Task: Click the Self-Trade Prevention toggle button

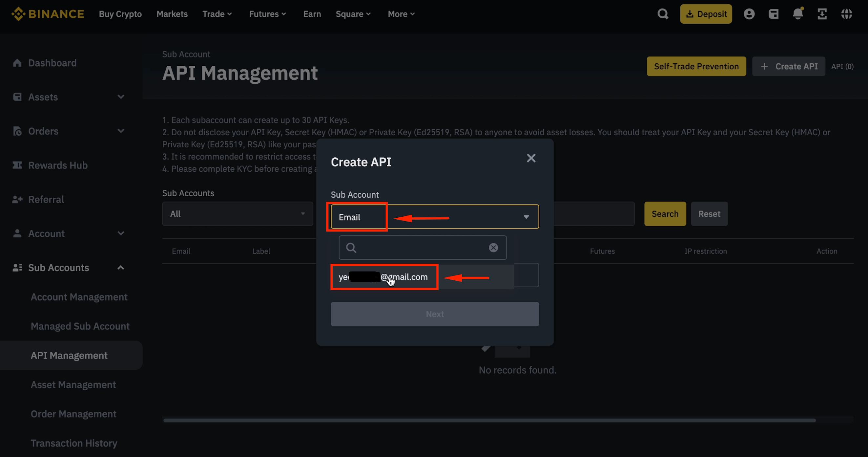Action: pyautogui.click(x=696, y=66)
